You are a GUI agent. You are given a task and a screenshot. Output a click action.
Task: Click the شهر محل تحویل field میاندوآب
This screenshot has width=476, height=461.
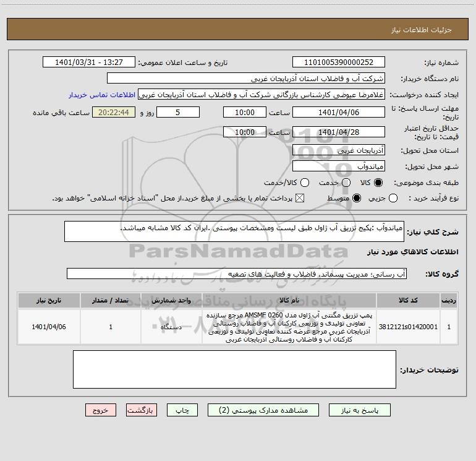click(x=339, y=166)
